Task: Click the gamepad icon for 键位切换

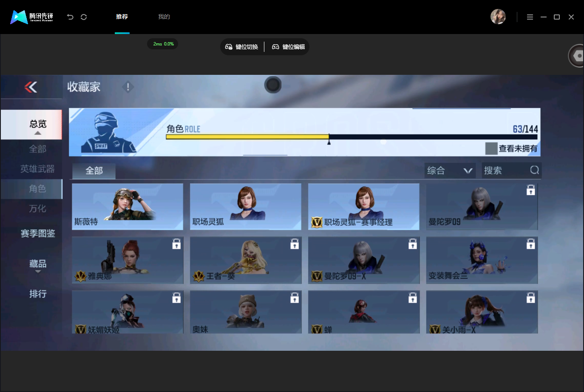Action: tap(229, 47)
